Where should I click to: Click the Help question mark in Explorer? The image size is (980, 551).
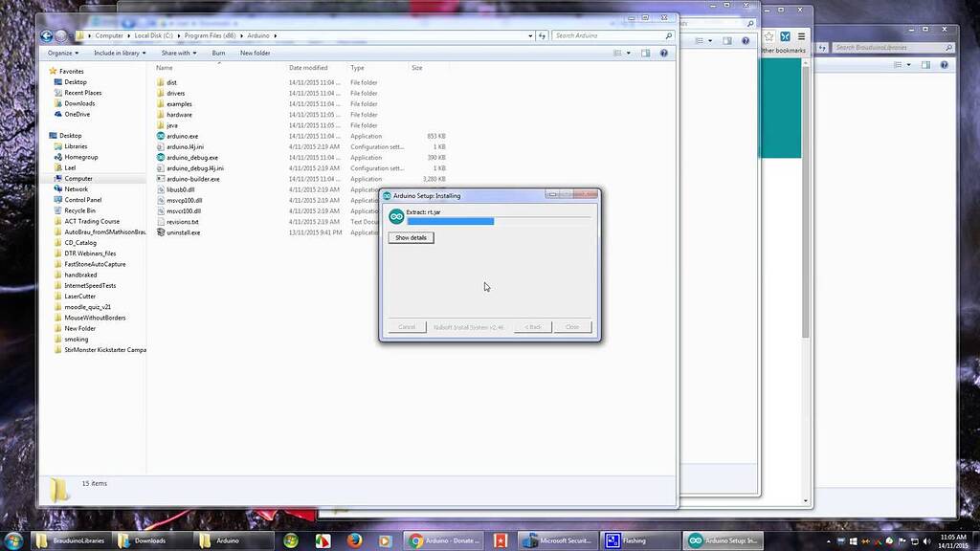(x=663, y=53)
